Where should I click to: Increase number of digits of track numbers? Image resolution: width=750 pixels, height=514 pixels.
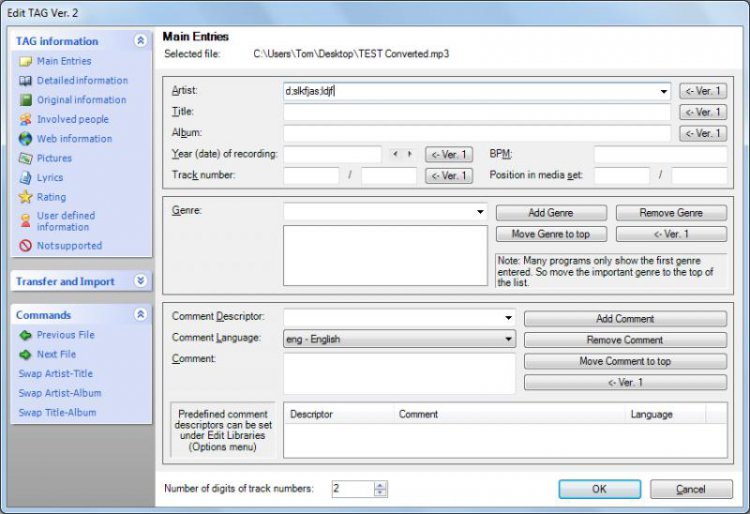tap(380, 485)
